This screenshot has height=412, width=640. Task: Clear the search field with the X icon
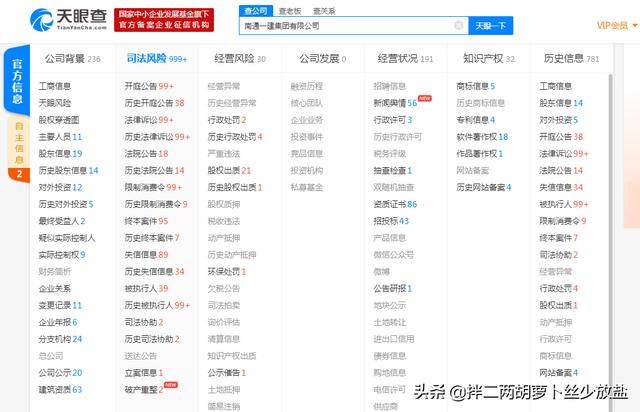tap(458, 25)
